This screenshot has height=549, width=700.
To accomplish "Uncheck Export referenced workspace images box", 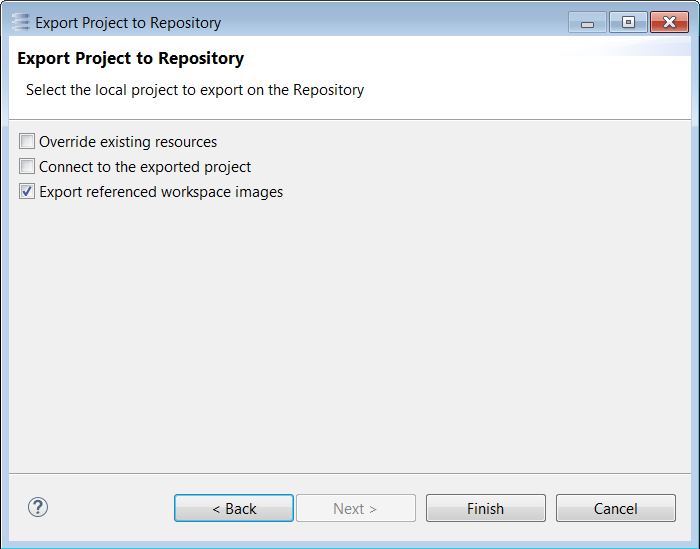I will pos(27,191).
